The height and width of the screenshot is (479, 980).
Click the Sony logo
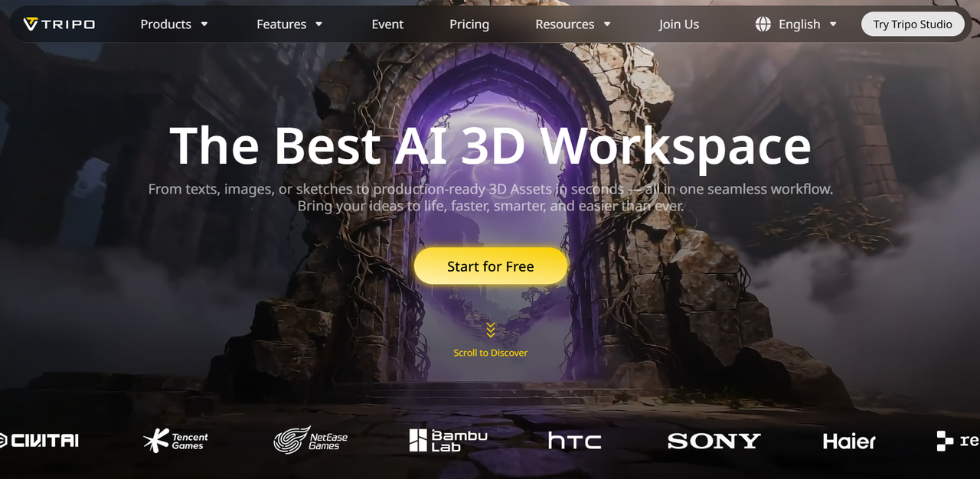point(714,441)
